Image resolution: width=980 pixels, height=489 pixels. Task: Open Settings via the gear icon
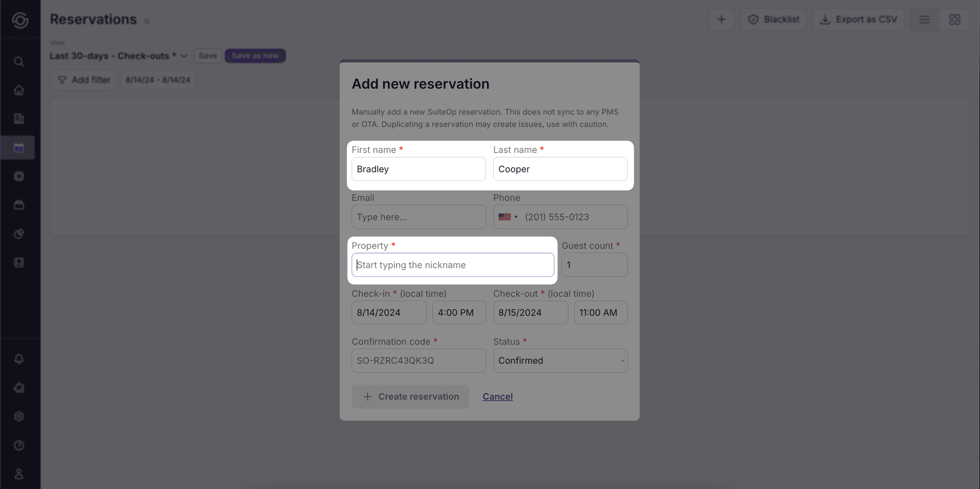tap(19, 416)
